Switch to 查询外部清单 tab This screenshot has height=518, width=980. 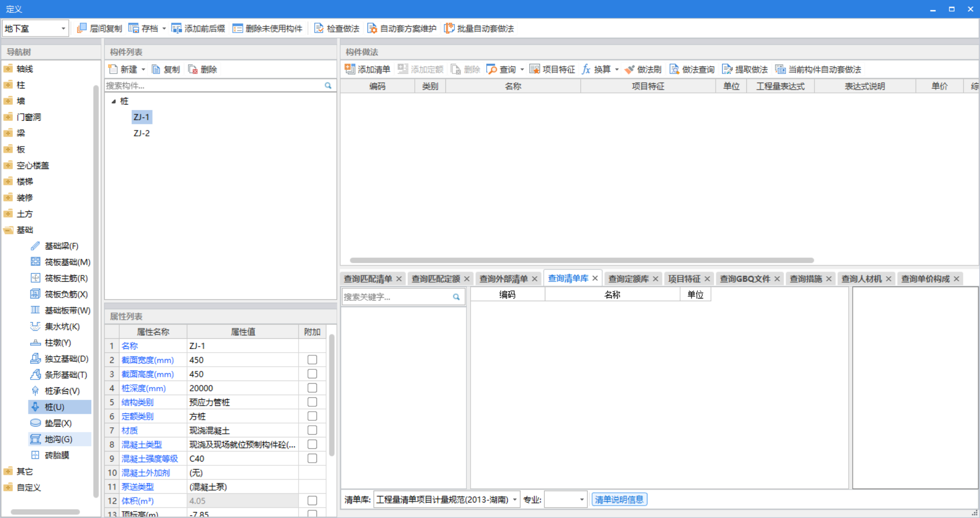(503, 279)
